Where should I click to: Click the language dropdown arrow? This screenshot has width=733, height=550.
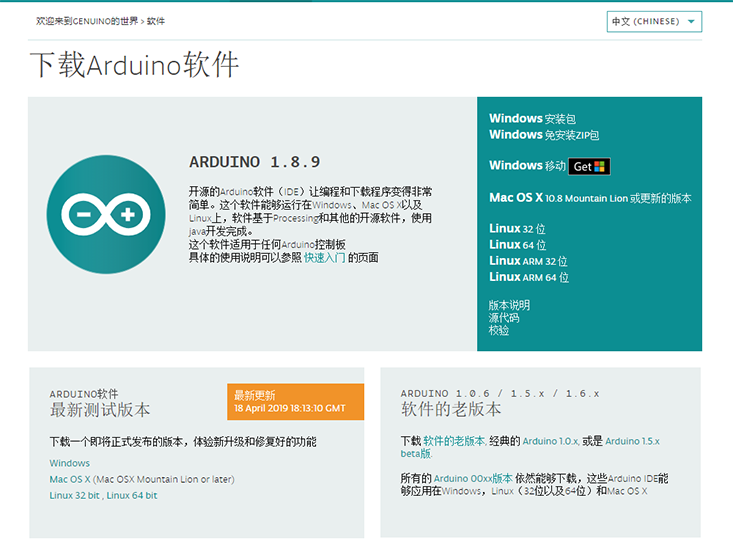point(691,21)
